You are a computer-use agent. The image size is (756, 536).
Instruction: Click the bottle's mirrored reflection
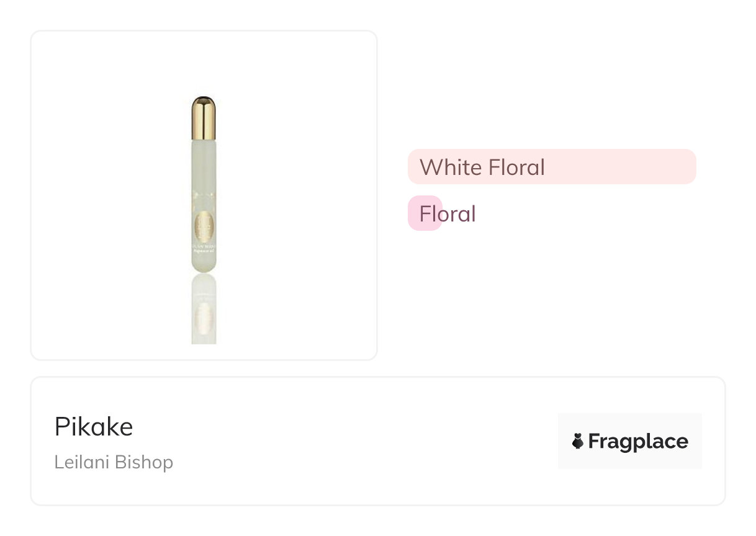click(204, 310)
